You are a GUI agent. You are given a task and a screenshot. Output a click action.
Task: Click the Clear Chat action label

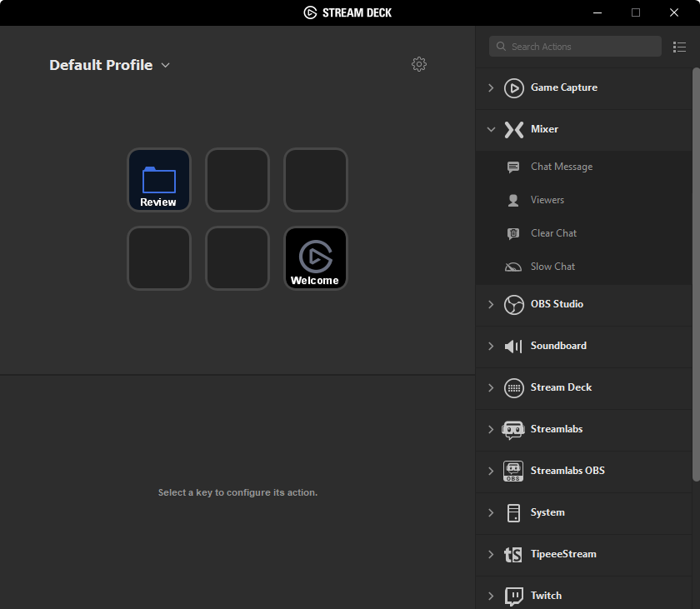pyautogui.click(x=553, y=233)
